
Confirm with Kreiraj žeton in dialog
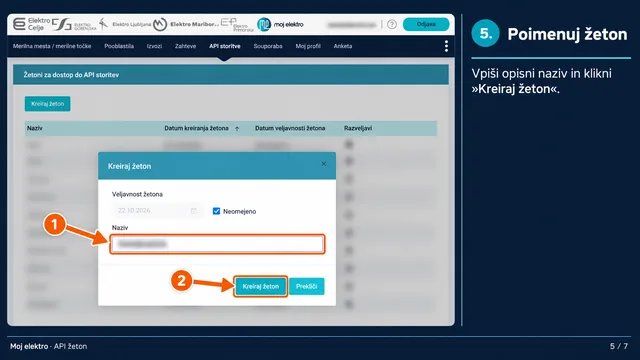coord(260,286)
